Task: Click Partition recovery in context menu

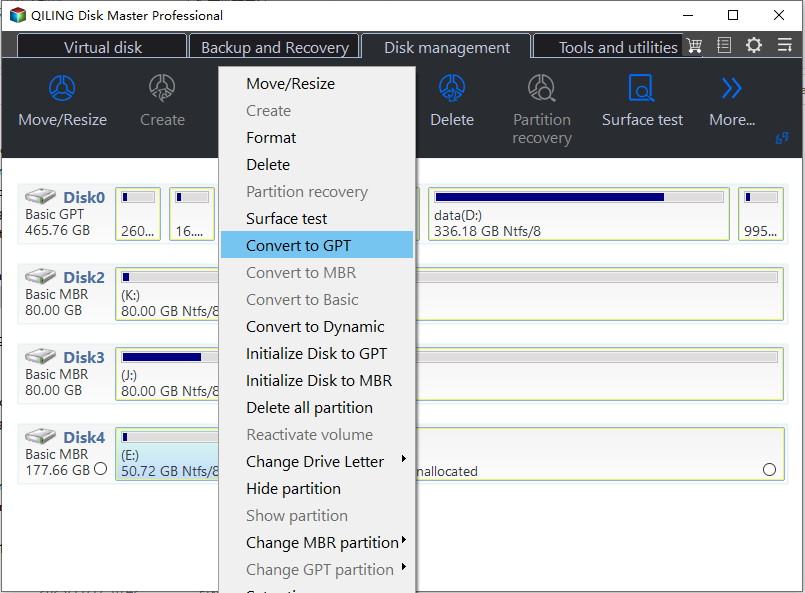Action: [317, 192]
